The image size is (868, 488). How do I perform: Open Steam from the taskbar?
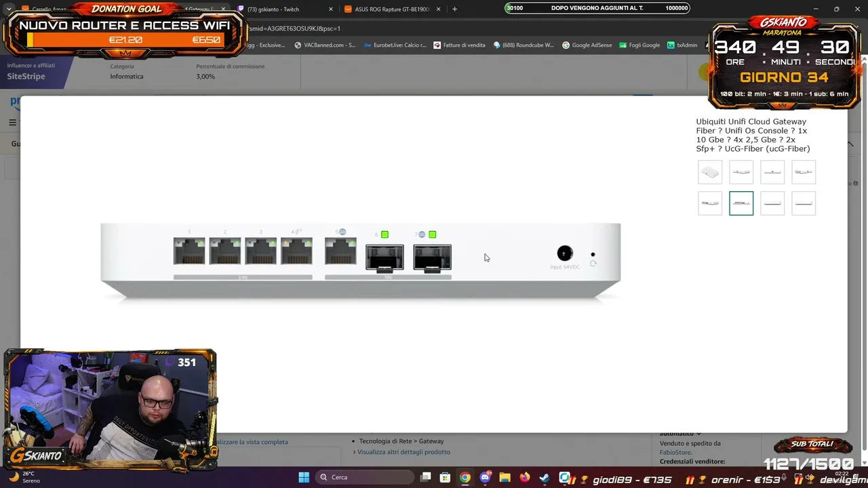click(544, 477)
